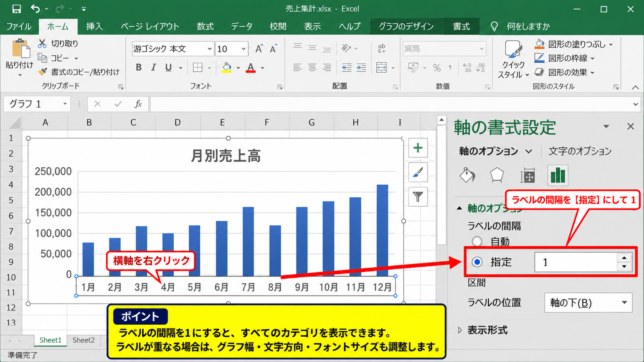Open the font name dropdown
The width and height of the screenshot is (644, 362).
210,49
